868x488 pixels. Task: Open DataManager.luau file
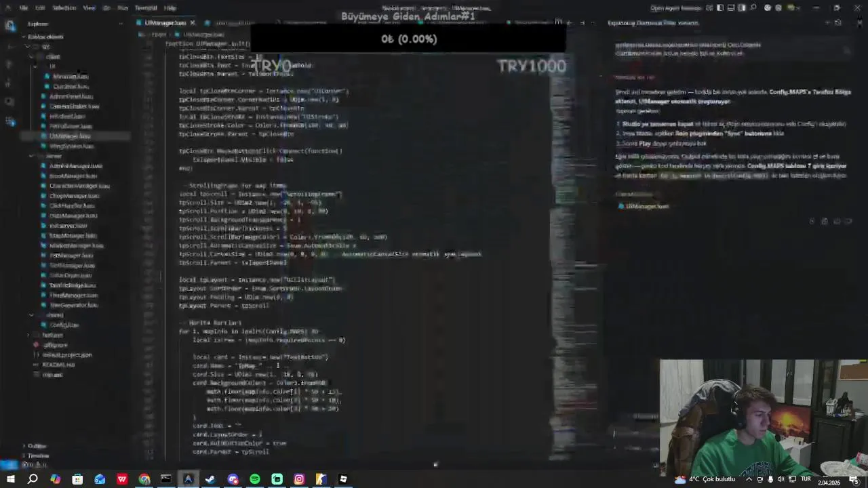pos(73,216)
